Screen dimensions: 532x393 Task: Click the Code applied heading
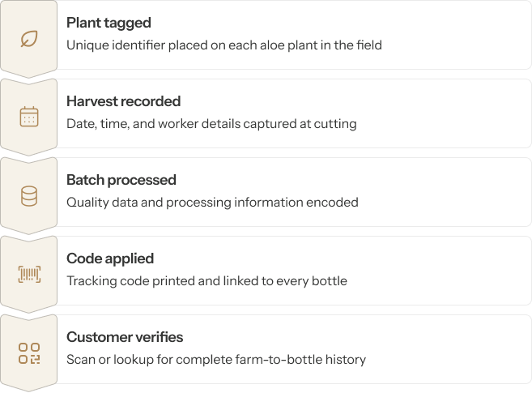[110, 258]
